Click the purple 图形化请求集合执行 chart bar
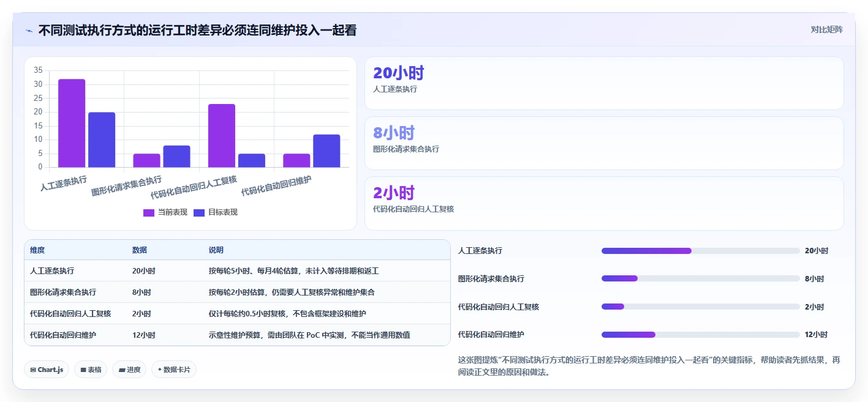868x402 pixels. (146, 160)
